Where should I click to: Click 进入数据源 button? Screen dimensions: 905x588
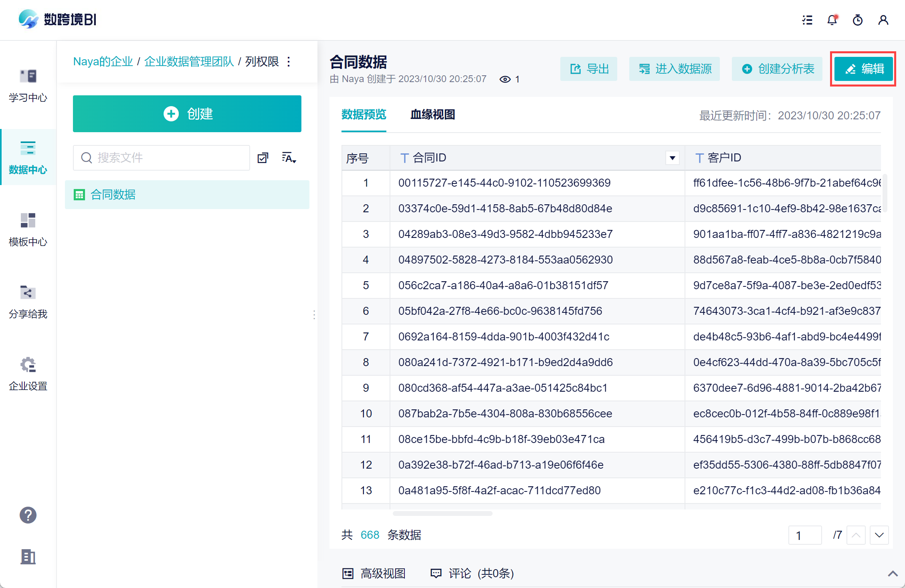[675, 69]
